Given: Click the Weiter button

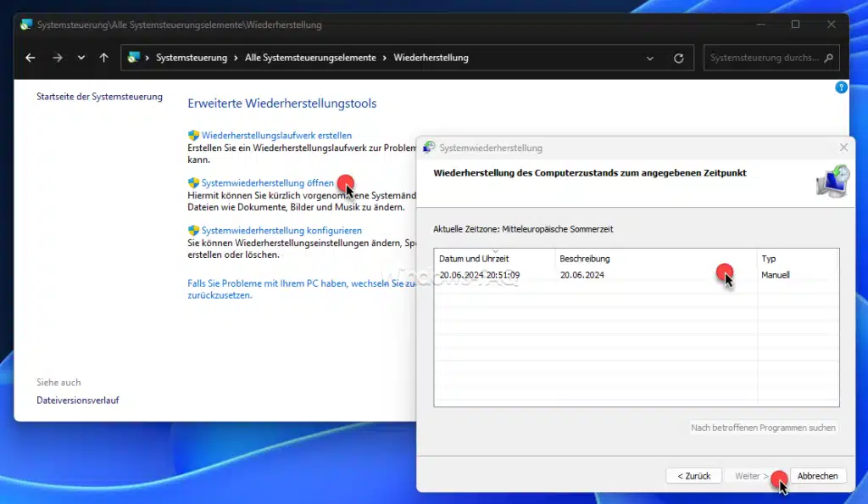Looking at the screenshot, I should pos(751,476).
